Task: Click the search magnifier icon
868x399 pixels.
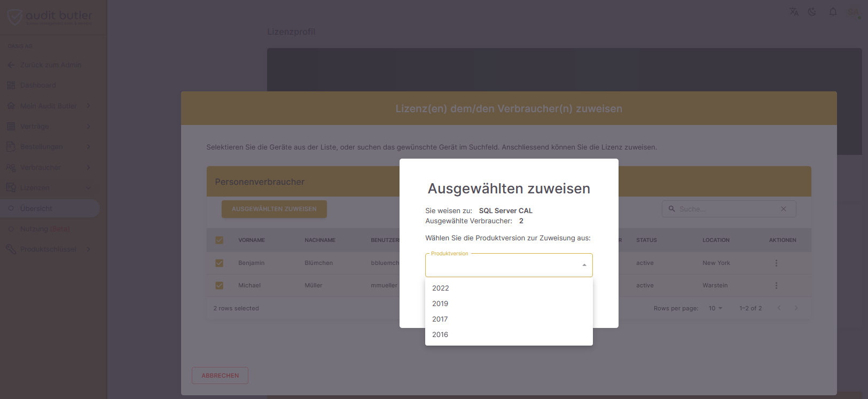Action: click(x=671, y=209)
